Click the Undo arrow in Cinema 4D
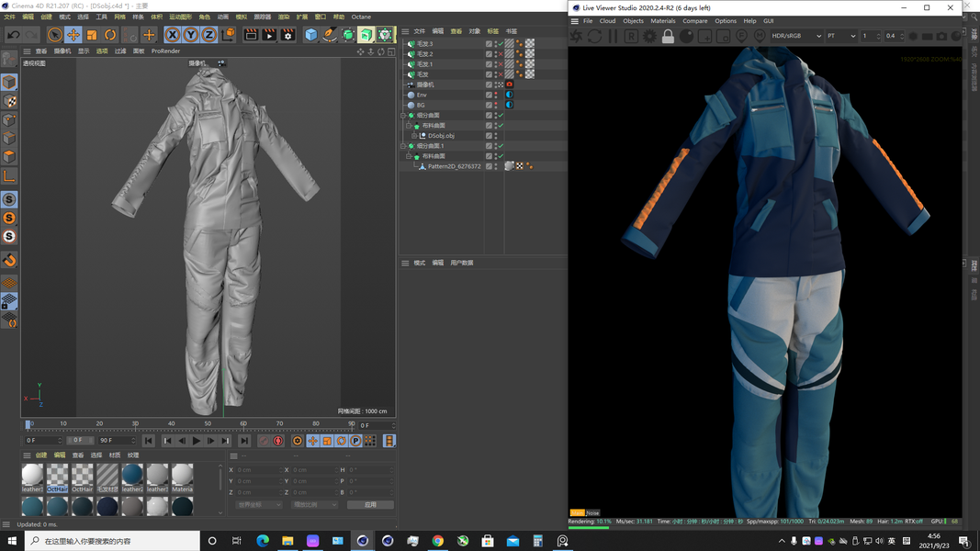Viewport: 980px width, 551px height. (x=13, y=35)
